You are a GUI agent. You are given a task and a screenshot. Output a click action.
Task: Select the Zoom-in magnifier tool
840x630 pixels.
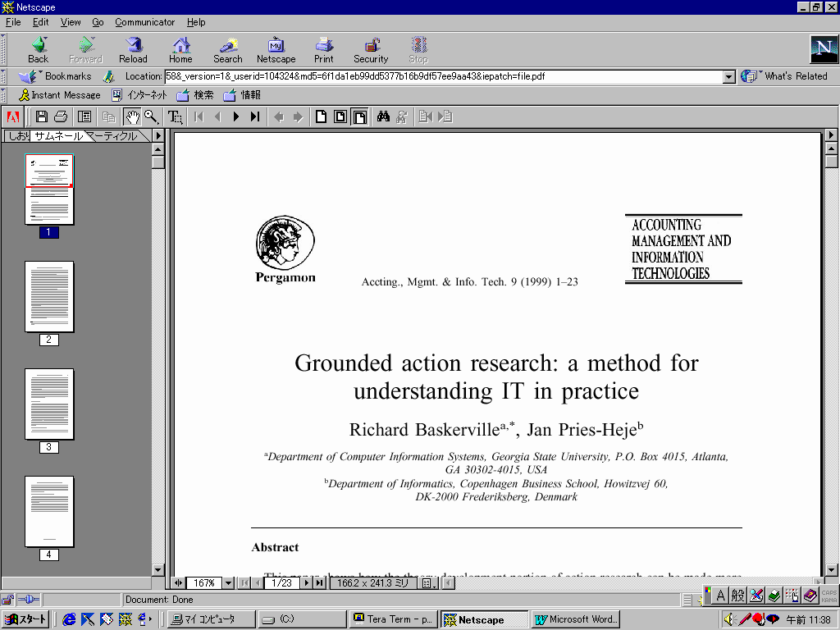(152, 116)
